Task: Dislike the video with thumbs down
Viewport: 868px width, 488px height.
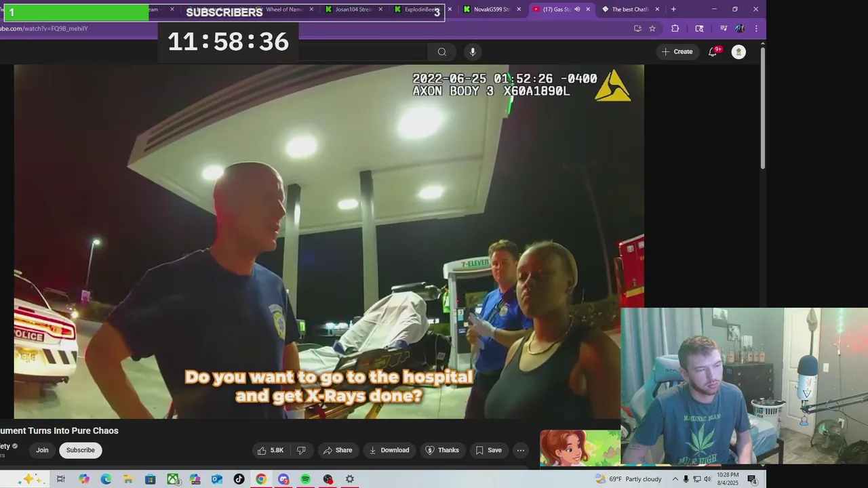Action: click(x=301, y=450)
